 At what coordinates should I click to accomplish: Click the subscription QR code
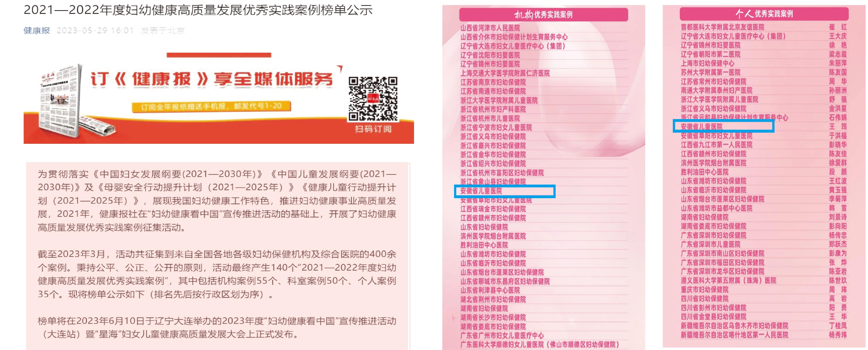(373, 99)
